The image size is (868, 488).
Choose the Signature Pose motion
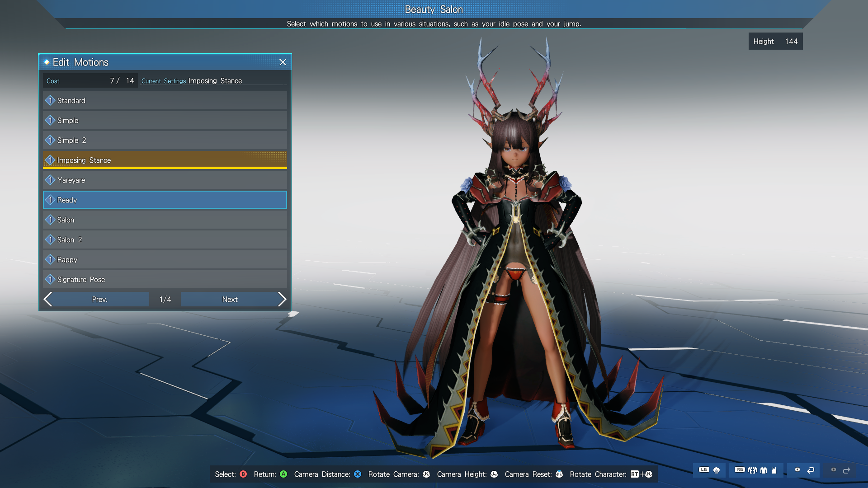click(x=165, y=279)
